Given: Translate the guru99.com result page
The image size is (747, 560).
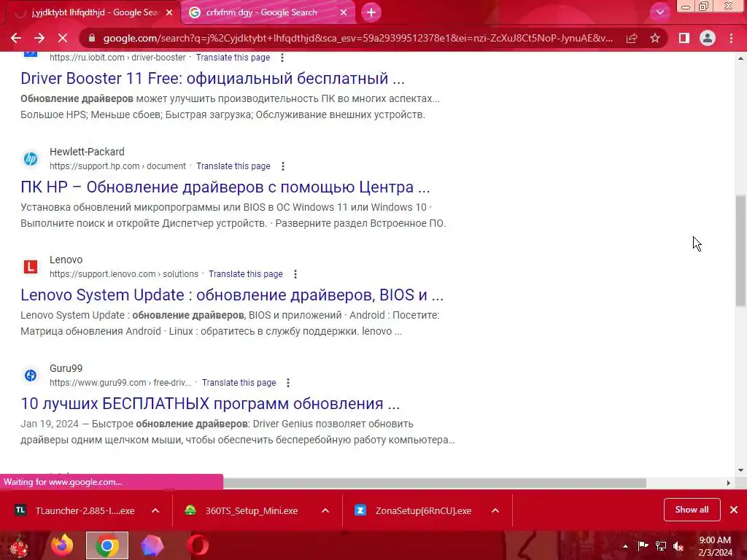Looking at the screenshot, I should (x=239, y=383).
